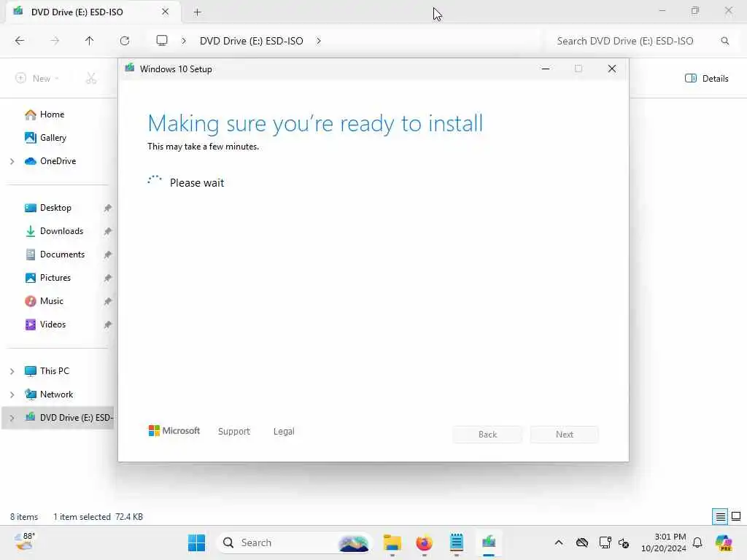The width and height of the screenshot is (747, 560).
Task: Refresh the DVD Drive folder view
Action: (x=125, y=41)
